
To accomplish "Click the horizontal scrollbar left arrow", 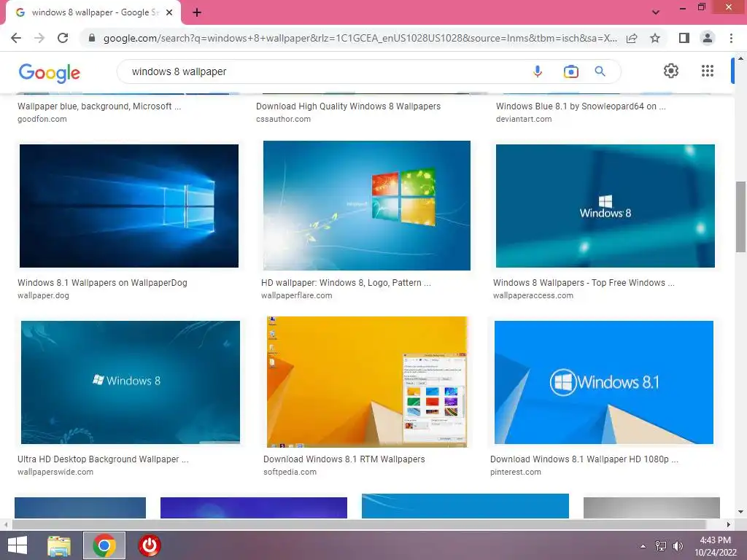I will [6, 524].
